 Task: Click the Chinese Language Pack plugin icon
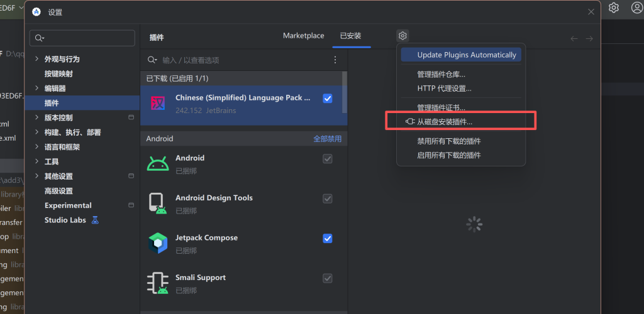[x=158, y=103]
